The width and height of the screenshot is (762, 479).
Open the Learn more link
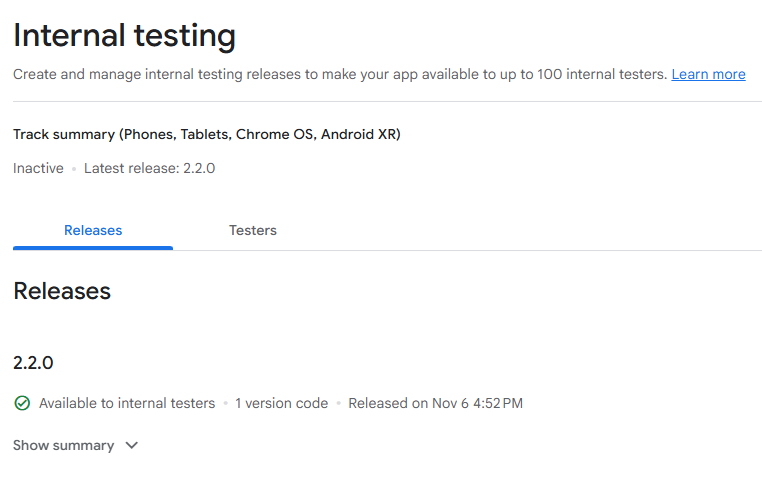point(708,74)
